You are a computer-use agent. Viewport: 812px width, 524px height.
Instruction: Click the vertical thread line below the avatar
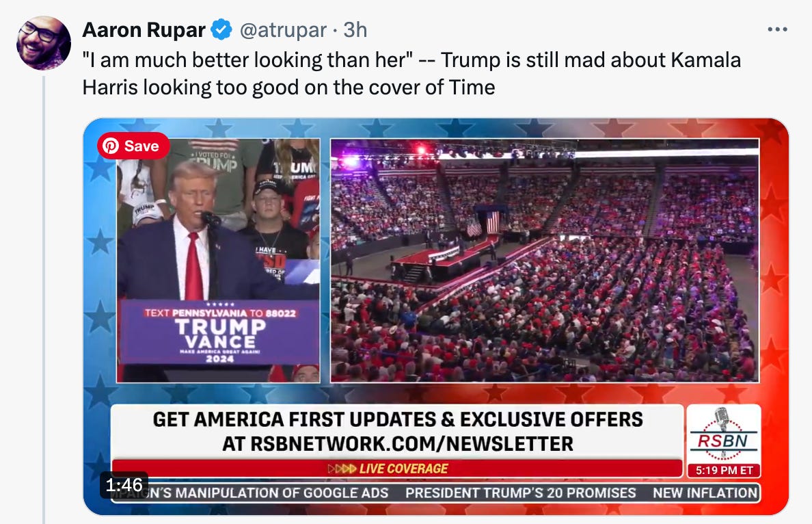pyautogui.click(x=44, y=300)
